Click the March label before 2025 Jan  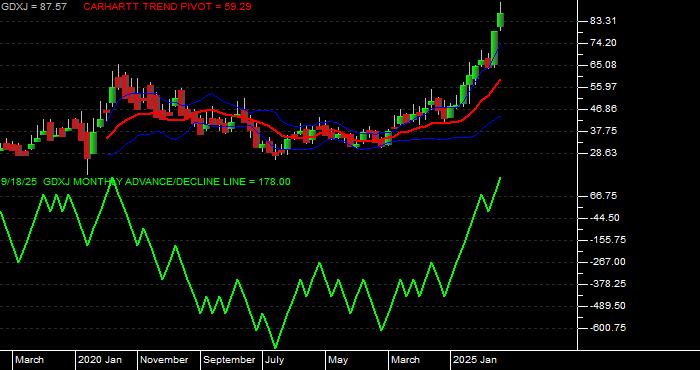pyautogui.click(x=405, y=360)
